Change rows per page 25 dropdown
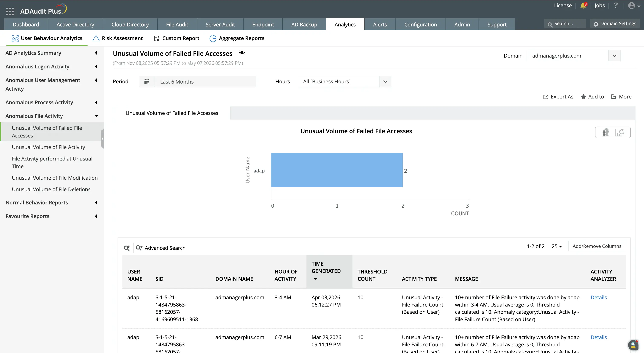 click(557, 246)
